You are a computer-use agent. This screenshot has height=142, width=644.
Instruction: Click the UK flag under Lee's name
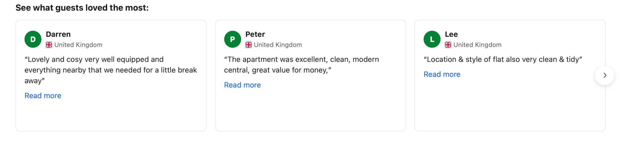448,45
